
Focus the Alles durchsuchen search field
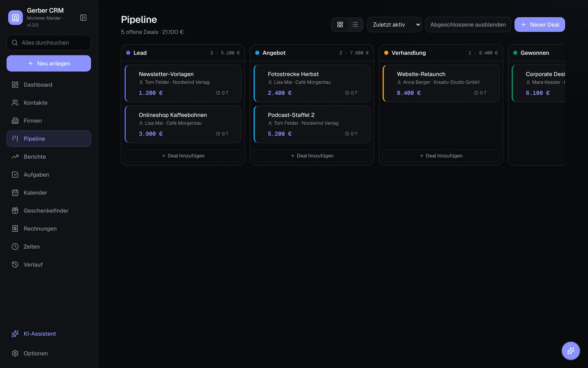click(49, 43)
